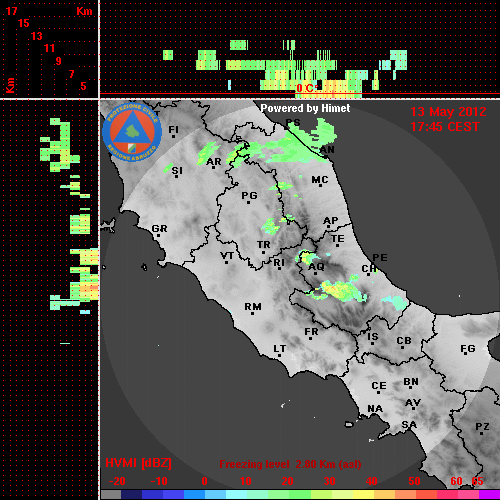
Task: Click the 40 dBZ scale value
Action: point(371,481)
